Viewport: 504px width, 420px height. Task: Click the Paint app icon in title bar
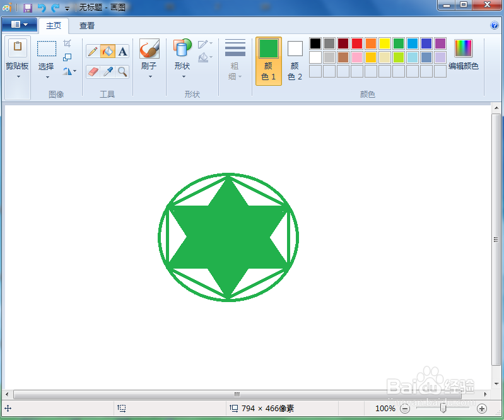[x=7, y=7]
